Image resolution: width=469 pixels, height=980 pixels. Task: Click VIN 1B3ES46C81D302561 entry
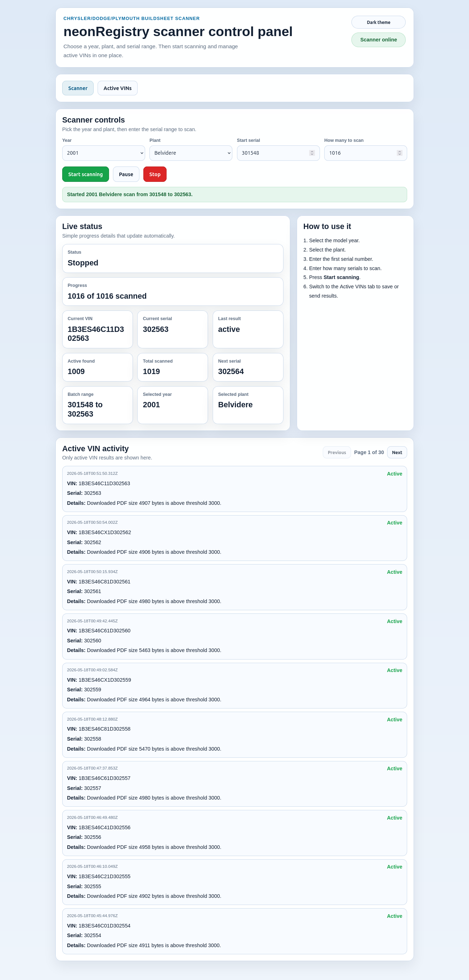(x=99, y=582)
